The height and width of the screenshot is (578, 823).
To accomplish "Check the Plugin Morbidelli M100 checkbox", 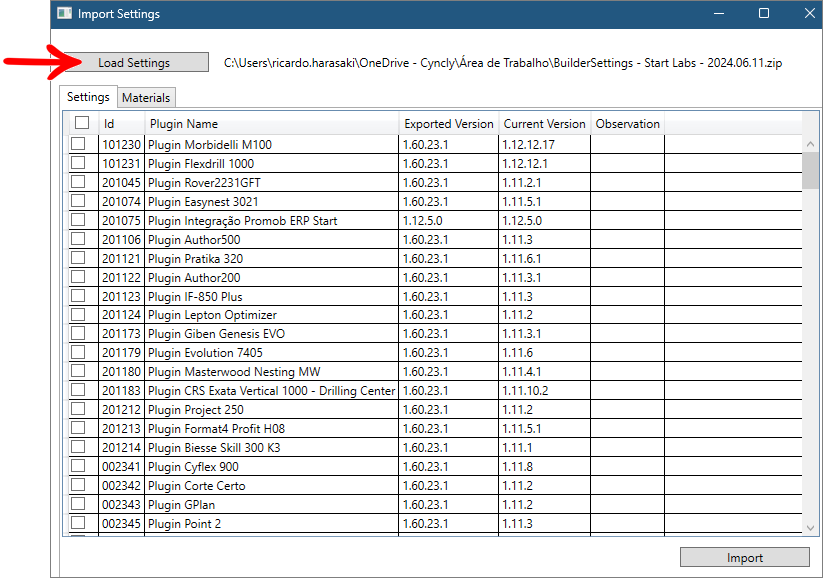I will click(x=78, y=144).
